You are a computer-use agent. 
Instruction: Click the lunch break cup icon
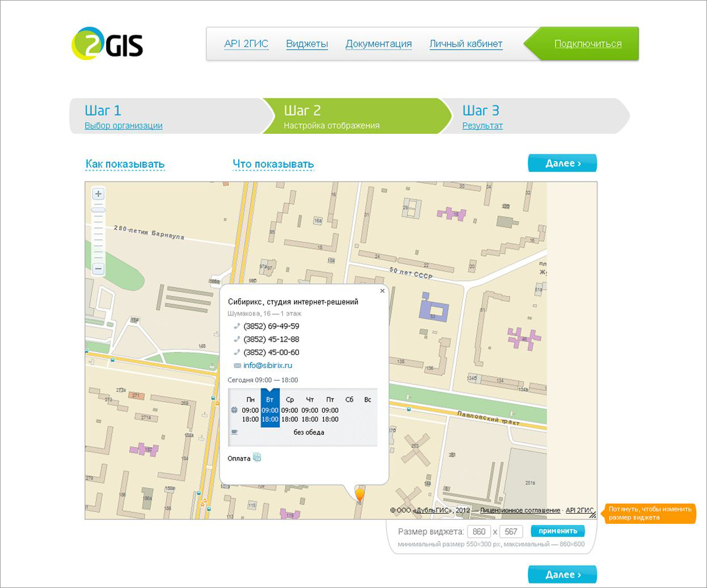(234, 432)
